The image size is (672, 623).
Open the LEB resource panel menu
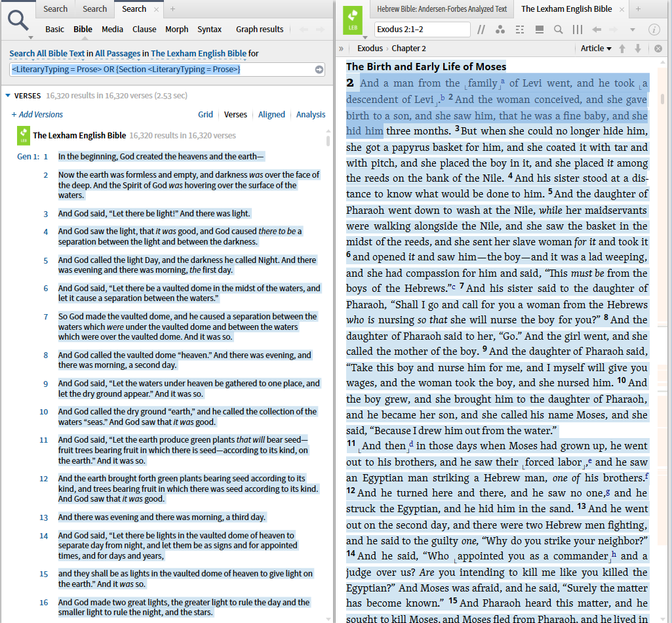(x=353, y=20)
